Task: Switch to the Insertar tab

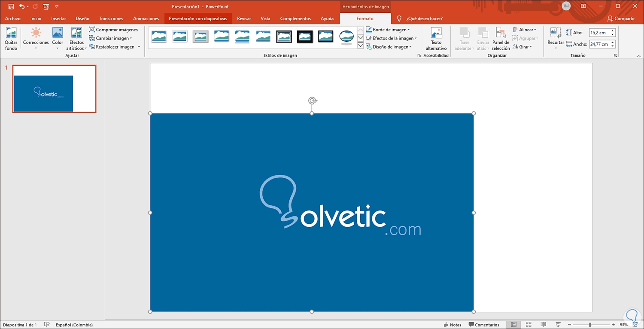Action: (58, 18)
